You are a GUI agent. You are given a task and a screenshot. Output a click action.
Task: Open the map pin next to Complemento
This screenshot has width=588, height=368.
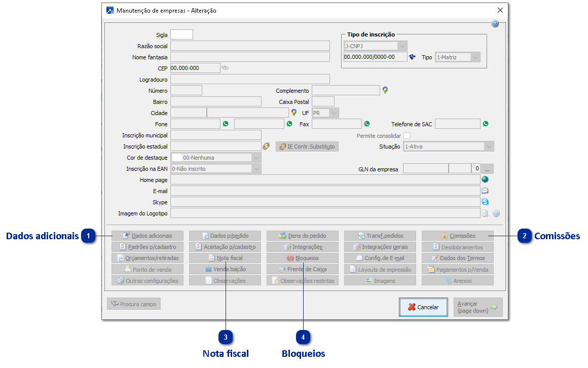pyautogui.click(x=385, y=90)
